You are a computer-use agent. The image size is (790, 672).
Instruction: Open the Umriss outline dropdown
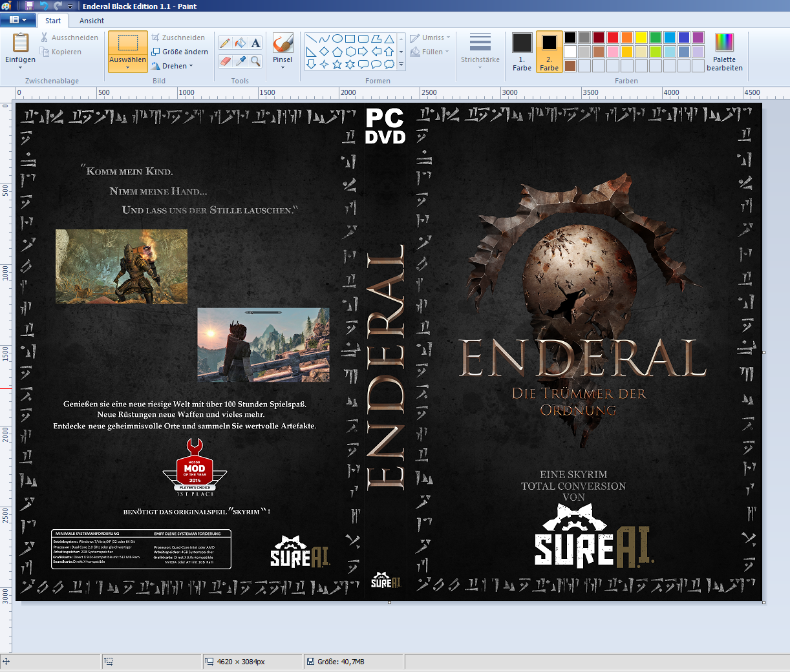[x=430, y=37]
